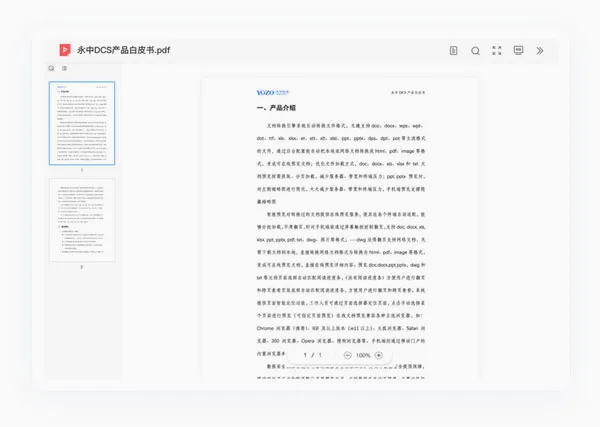Click the current page number field

tap(305, 355)
